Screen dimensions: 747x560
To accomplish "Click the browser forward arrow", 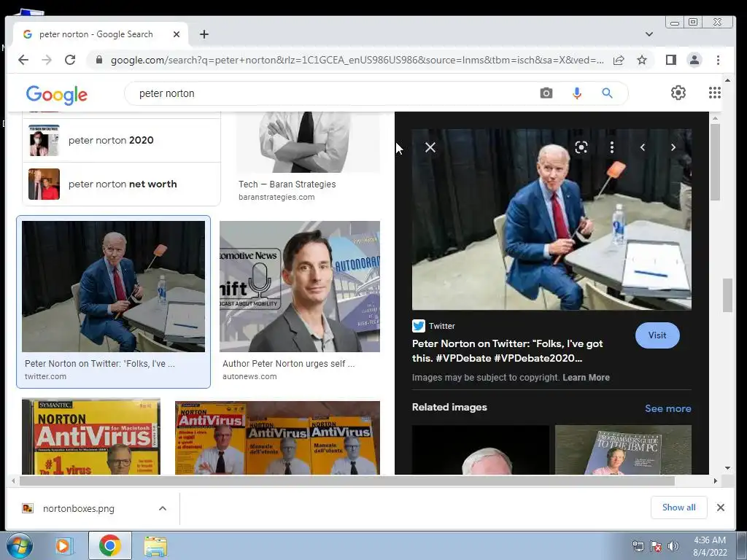I will click(46, 60).
